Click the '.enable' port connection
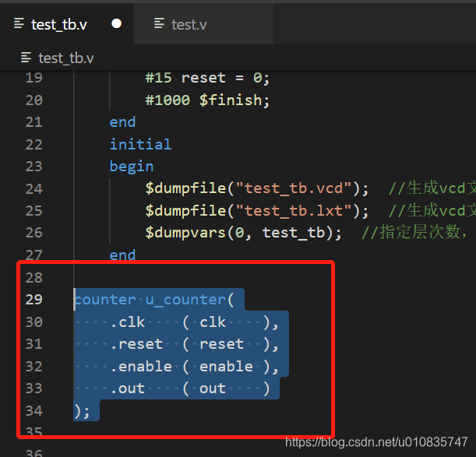Image resolution: width=476 pixels, height=457 pixels. 194,367
